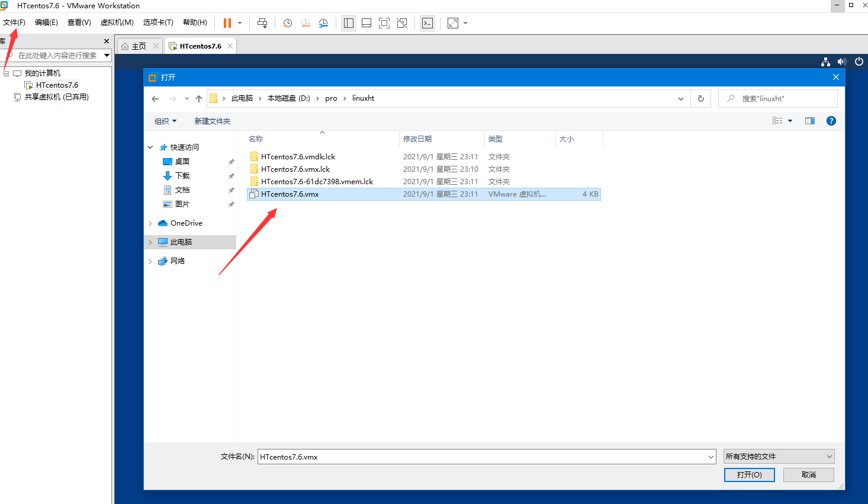Screen dimensions: 868x504
Task: Open the 文件(F) menu
Action: pyautogui.click(x=14, y=23)
